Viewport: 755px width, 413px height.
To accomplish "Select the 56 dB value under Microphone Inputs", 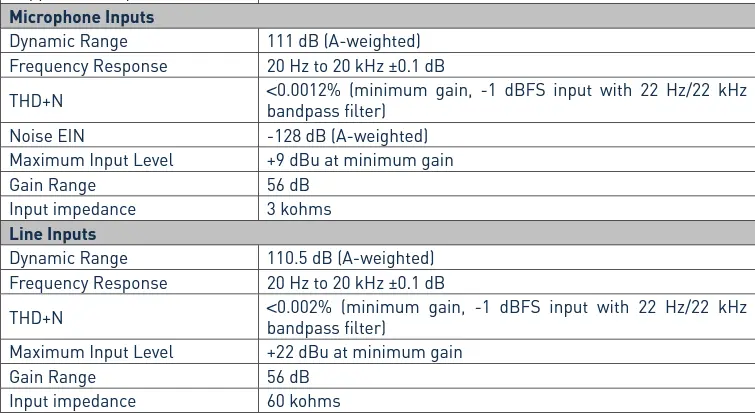I will pyautogui.click(x=288, y=185).
